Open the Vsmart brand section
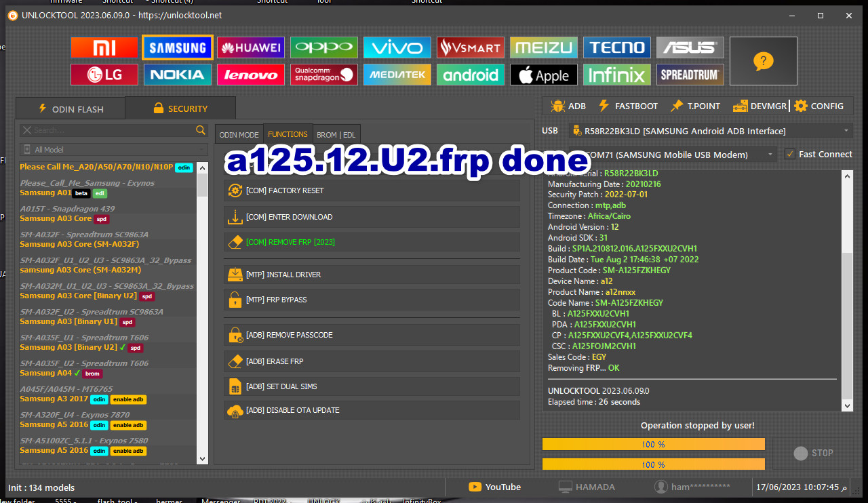 coord(471,47)
